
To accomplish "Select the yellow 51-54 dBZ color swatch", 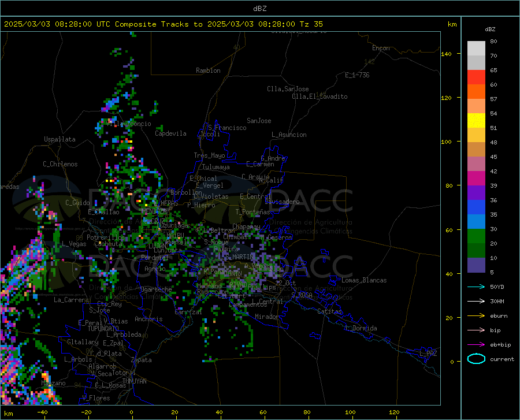I will tap(476, 121).
